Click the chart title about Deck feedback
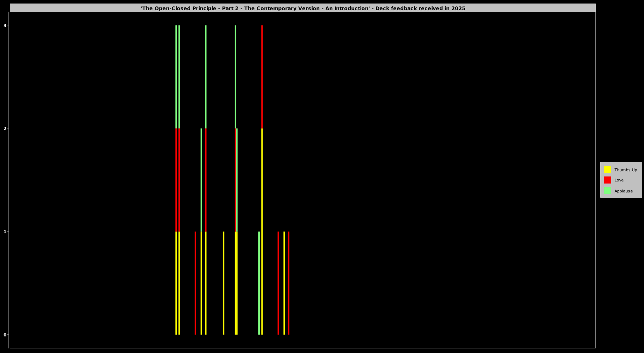The image size is (644, 353). [x=303, y=8]
